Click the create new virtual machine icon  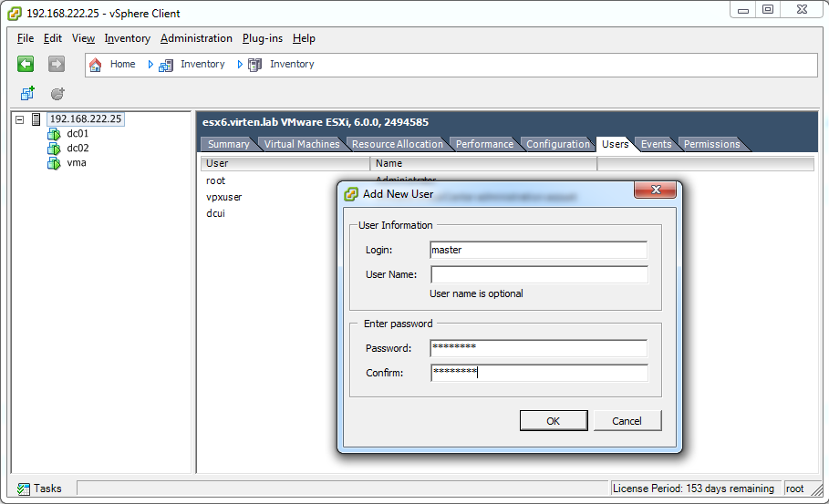click(x=27, y=94)
